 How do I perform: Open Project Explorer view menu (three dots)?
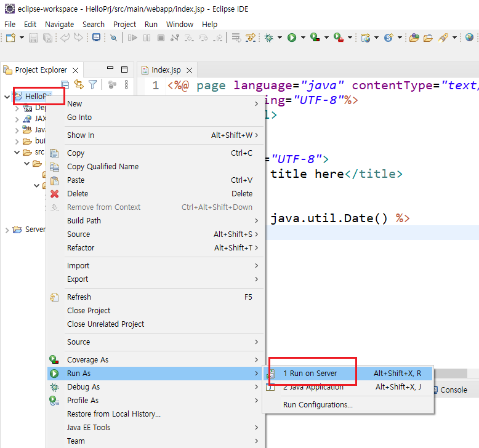(126, 84)
